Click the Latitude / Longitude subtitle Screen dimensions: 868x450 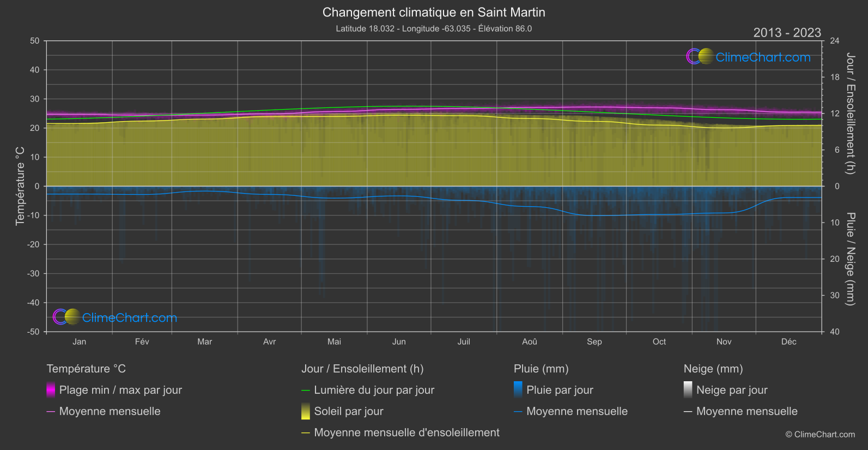[x=434, y=28]
